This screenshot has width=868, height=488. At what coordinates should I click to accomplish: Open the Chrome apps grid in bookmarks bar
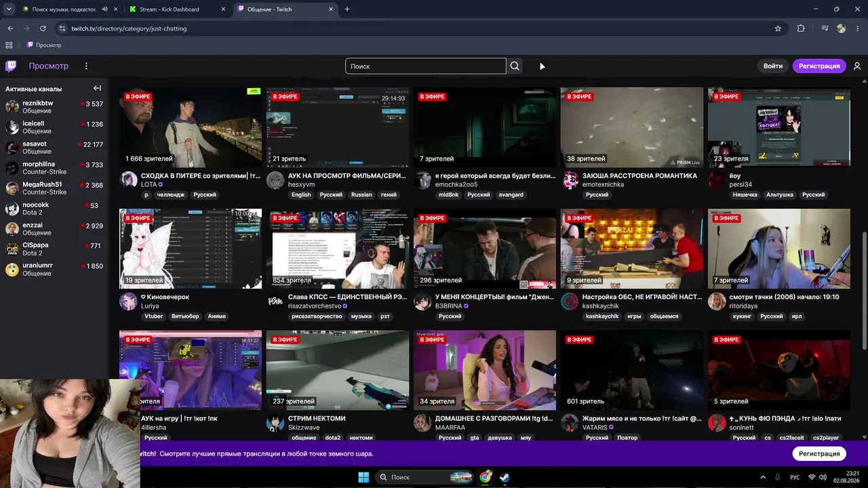(x=9, y=45)
